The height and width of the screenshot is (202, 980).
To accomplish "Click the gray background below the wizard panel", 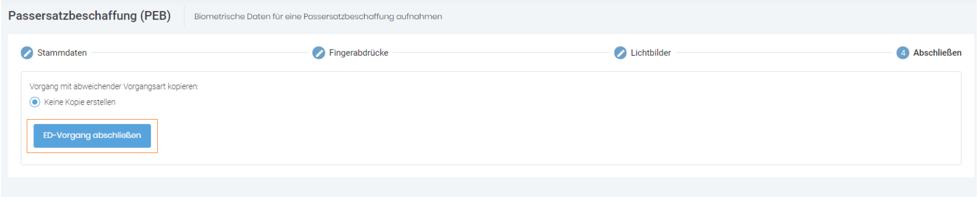I will 489,188.
